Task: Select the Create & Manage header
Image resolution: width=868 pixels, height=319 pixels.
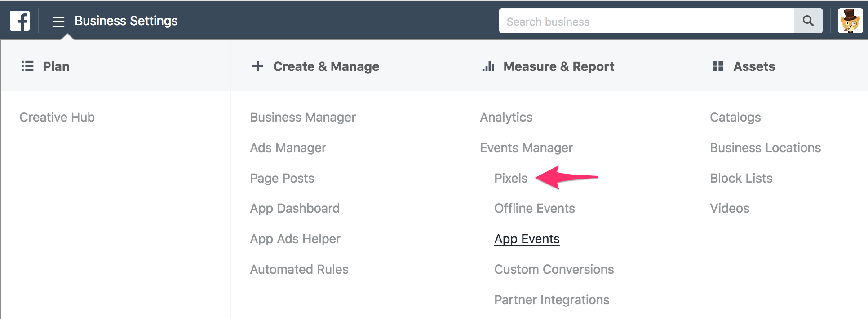Action: click(326, 66)
